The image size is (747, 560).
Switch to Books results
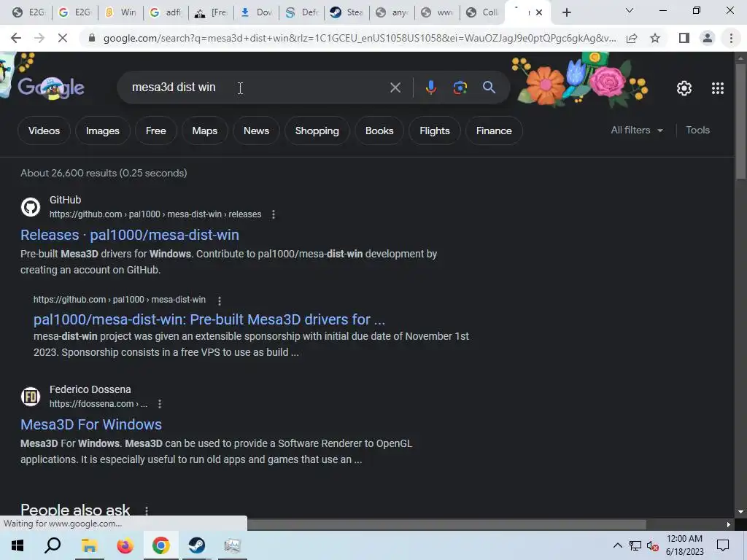379,131
